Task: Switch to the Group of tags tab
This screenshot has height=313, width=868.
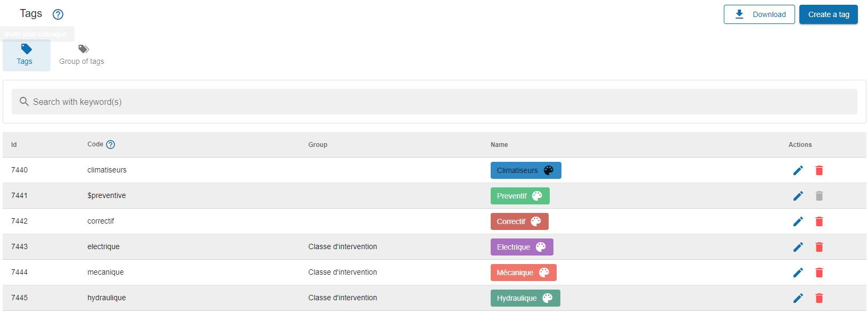Action: [81, 55]
